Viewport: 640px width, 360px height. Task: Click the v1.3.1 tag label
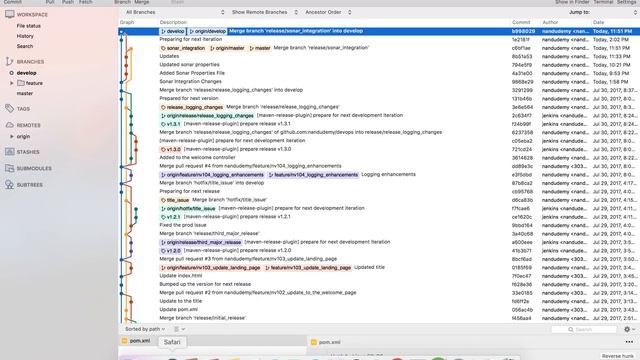coord(171,124)
